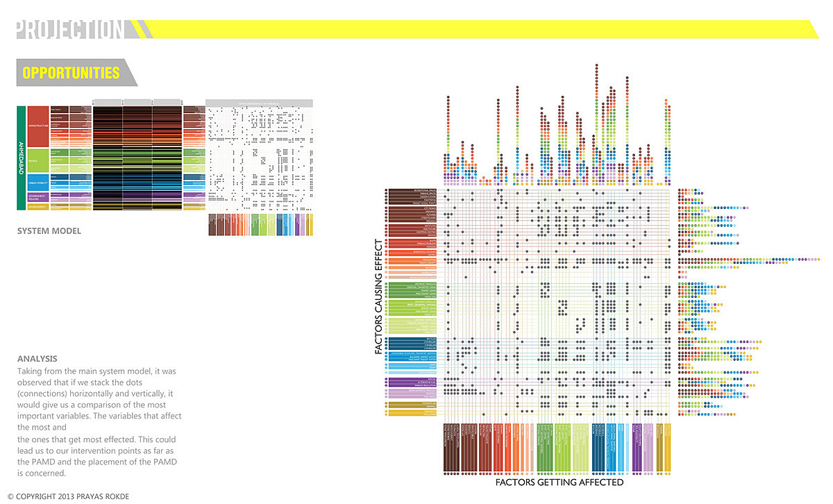Select the red INFRASTRUCTURE block
This screenshot has height=504, width=833.
38,126
